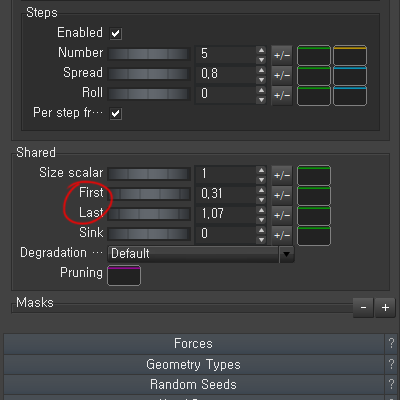
Task: Click the Sink value field showing 0
Action: (225, 234)
